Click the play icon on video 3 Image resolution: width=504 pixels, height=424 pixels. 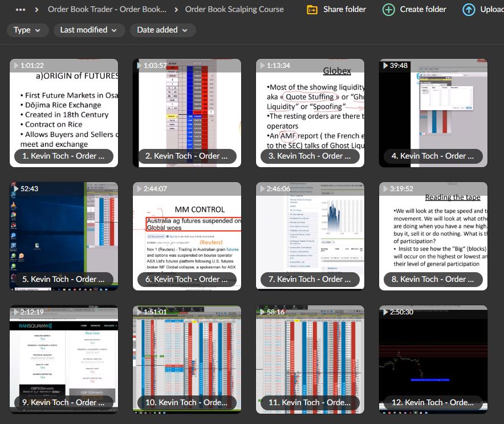coord(262,66)
